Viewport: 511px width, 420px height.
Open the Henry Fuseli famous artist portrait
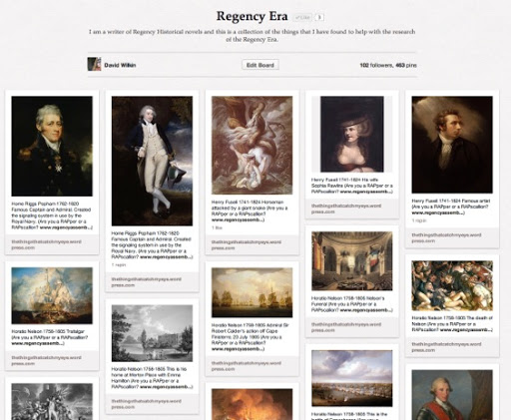tap(452, 145)
